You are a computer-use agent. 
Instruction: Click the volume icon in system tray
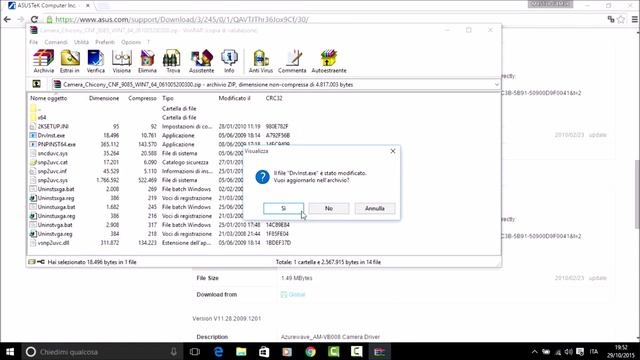pyautogui.click(x=568, y=351)
